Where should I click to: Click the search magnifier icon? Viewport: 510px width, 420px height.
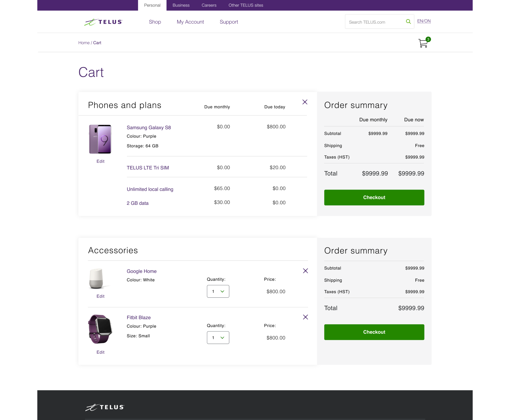pos(408,22)
